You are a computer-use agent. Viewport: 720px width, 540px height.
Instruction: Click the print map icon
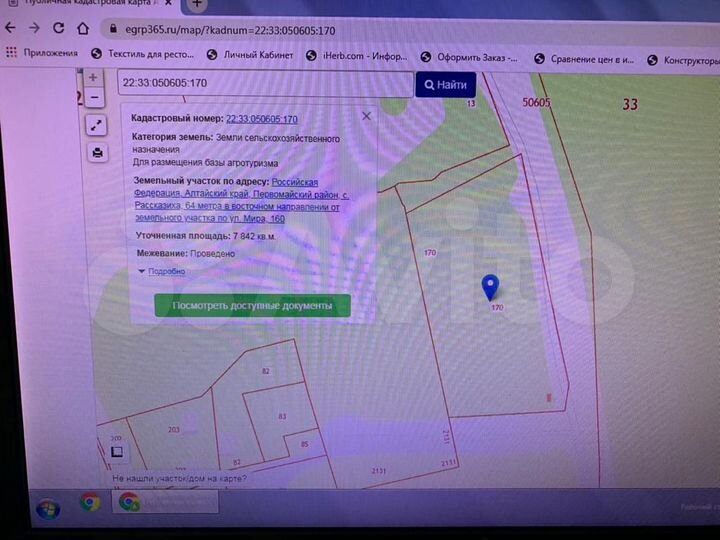tap(97, 152)
